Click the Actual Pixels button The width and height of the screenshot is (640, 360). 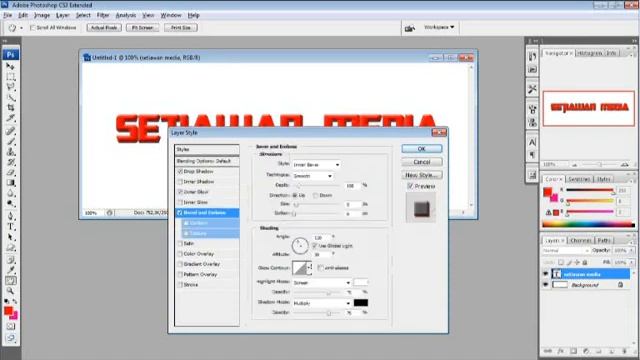(104, 28)
